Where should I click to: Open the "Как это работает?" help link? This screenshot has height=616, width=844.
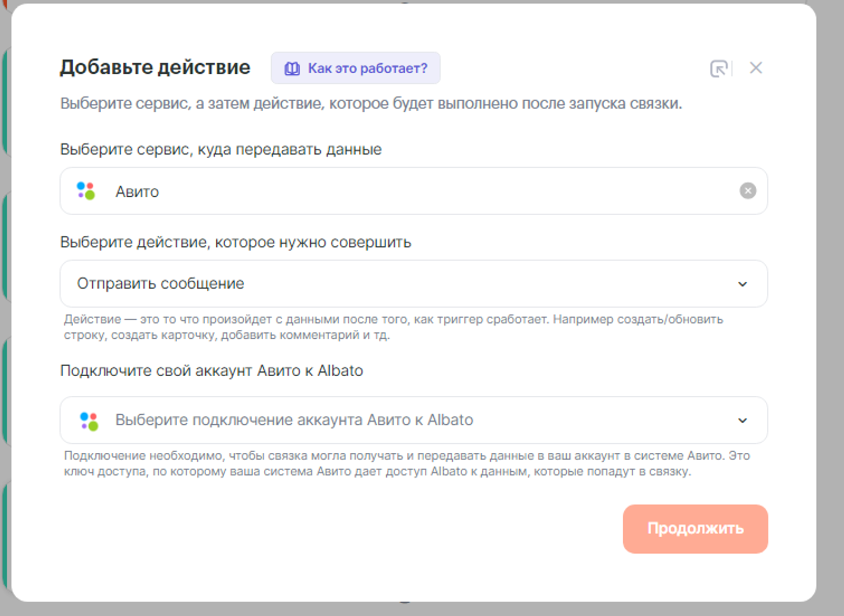[367, 69]
